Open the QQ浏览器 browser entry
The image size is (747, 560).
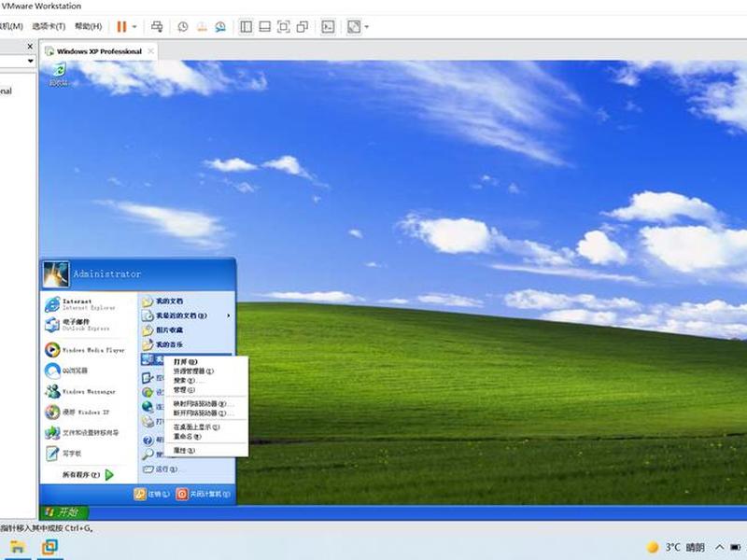point(66,371)
